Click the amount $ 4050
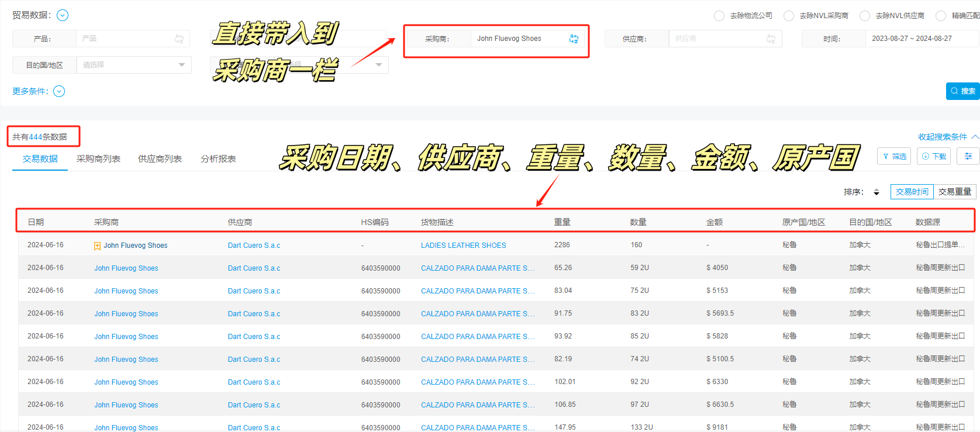The height and width of the screenshot is (432, 980). [x=717, y=268]
